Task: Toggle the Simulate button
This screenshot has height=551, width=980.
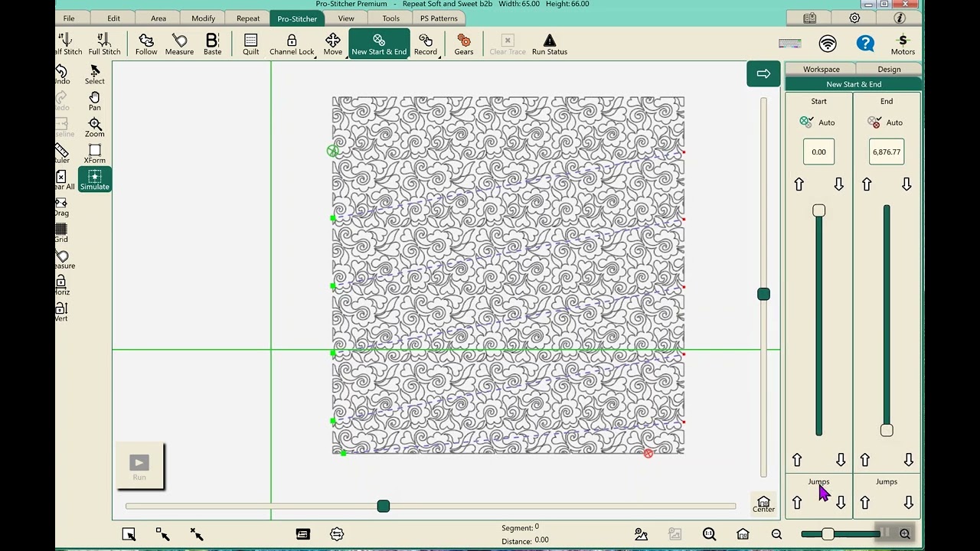Action: [94, 180]
